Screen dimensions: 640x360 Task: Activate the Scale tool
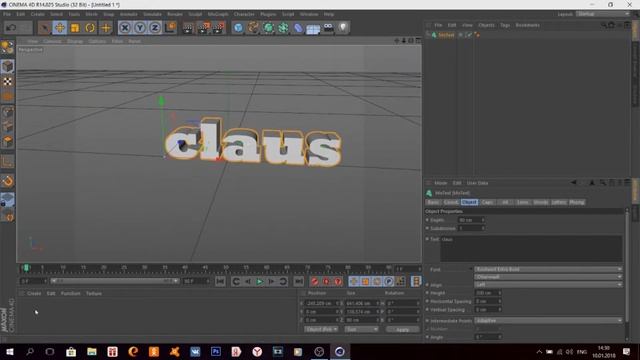tap(75, 28)
